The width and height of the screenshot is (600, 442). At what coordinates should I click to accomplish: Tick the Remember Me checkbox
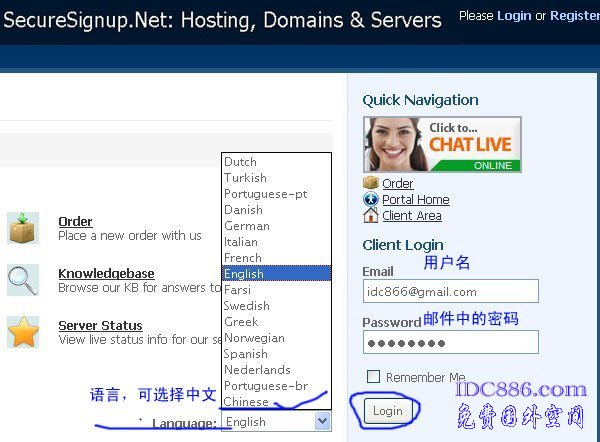click(x=373, y=377)
